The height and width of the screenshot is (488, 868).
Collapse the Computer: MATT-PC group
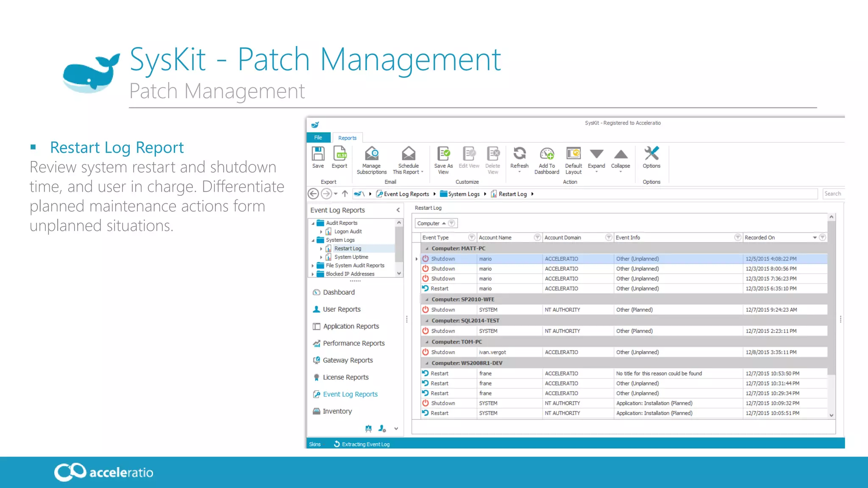[427, 249]
